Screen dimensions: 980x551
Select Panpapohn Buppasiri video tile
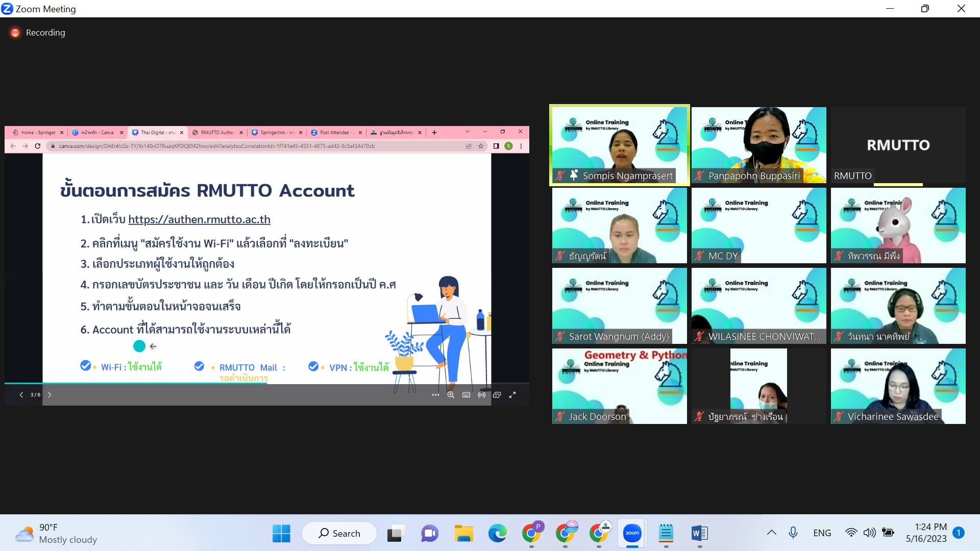(759, 145)
